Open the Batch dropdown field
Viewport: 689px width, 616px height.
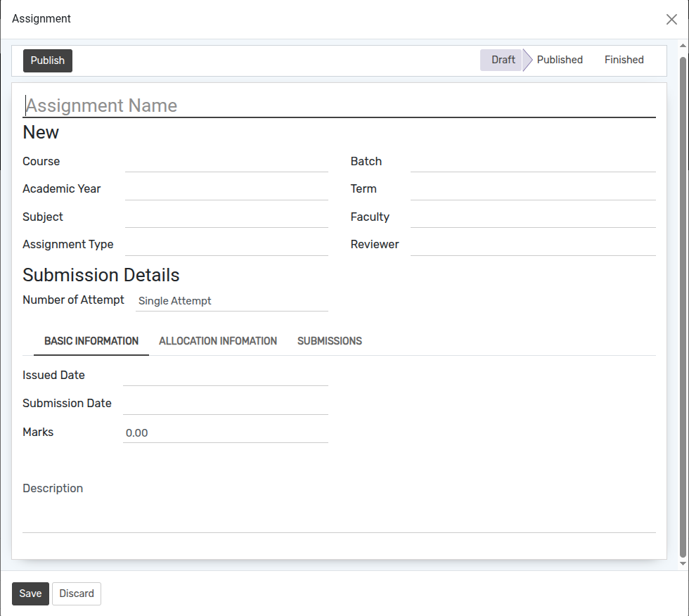pyautogui.click(x=533, y=162)
